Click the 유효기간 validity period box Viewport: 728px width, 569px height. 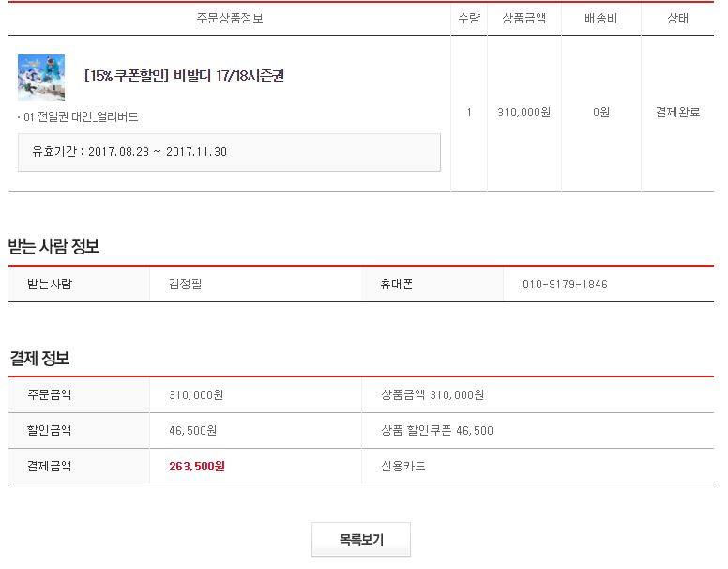tap(229, 152)
